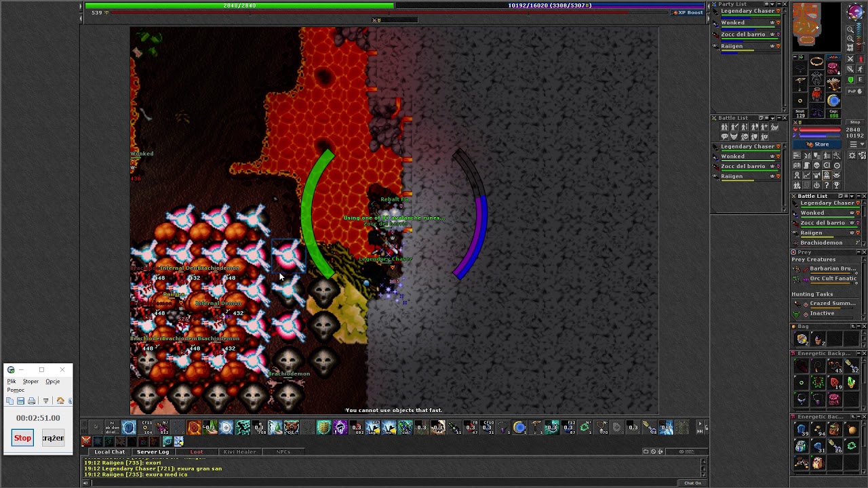Toggle the crossed swords attack mode icon

(850, 59)
